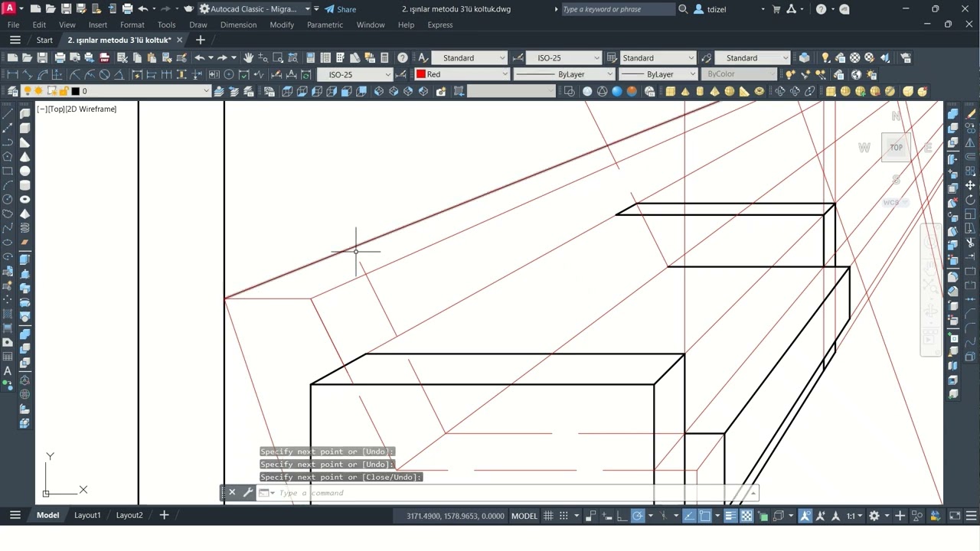Open the Standard table style dropdown
Viewport: 980px width, 551px height.
(x=657, y=57)
